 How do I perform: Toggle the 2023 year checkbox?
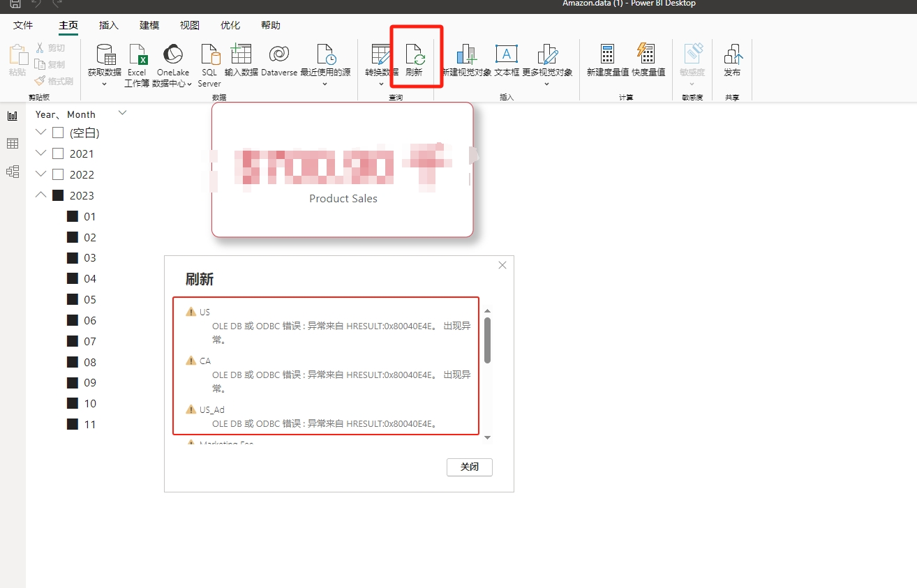pyautogui.click(x=58, y=195)
